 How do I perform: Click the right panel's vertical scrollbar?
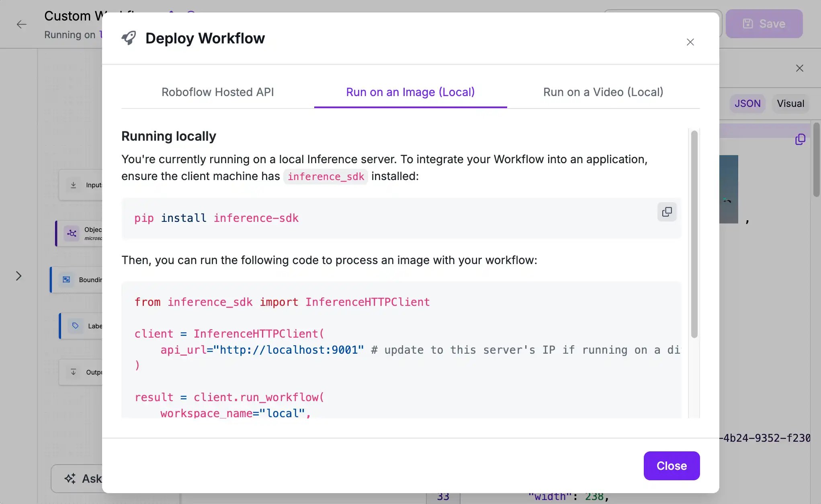pyautogui.click(x=816, y=160)
